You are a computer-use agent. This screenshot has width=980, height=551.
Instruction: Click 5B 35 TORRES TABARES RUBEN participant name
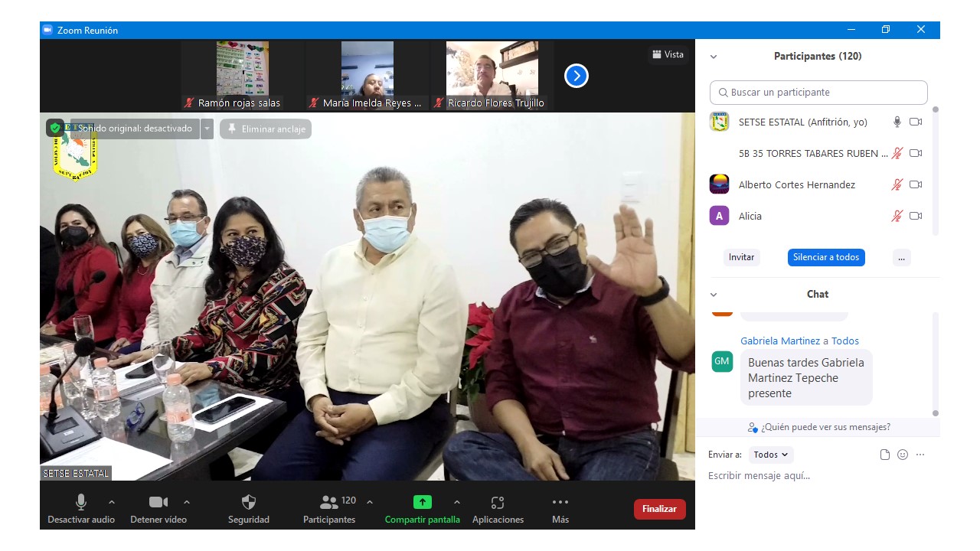click(813, 153)
